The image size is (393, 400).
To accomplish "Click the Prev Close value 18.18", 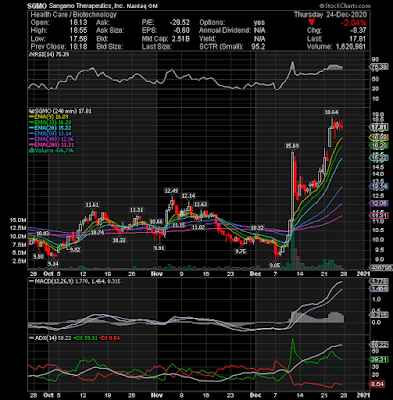I will [x=78, y=47].
